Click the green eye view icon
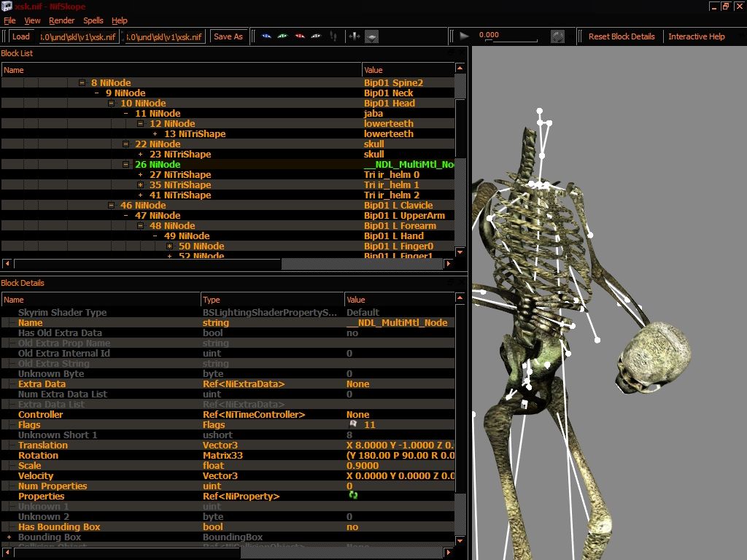 coord(283,36)
